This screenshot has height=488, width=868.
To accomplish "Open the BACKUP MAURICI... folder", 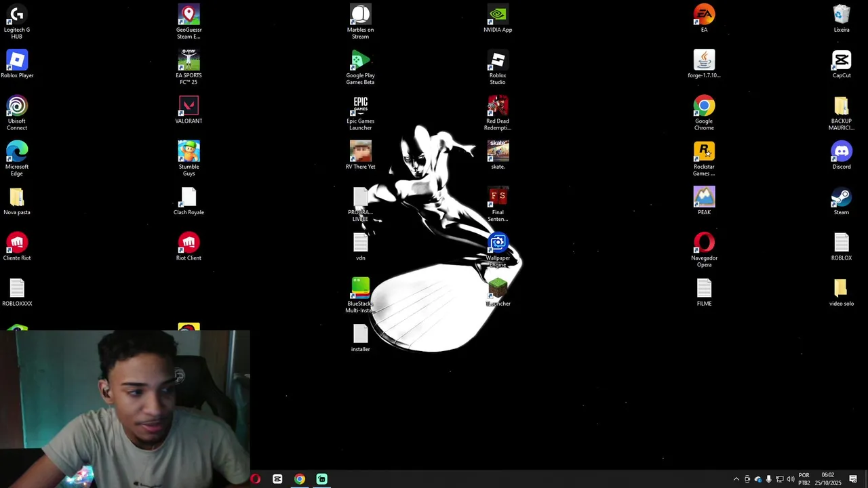I will [842, 113].
